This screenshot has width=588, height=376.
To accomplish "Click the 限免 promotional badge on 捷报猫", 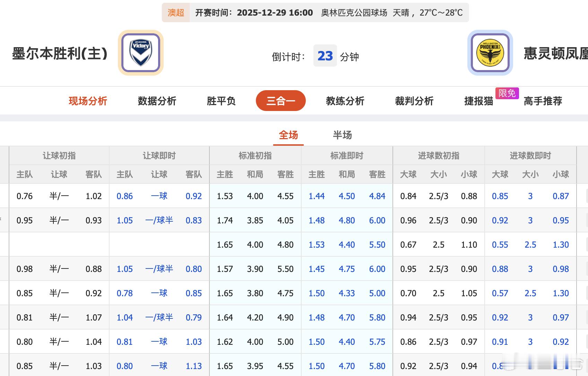I will (507, 93).
